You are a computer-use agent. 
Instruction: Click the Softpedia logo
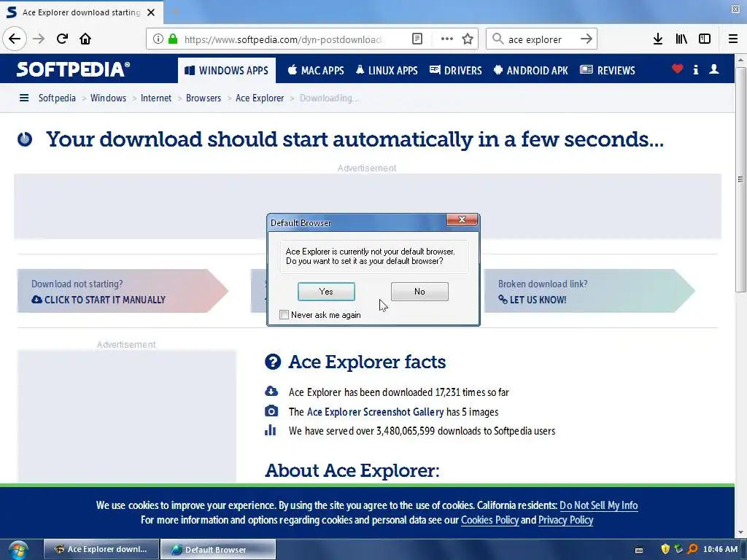(x=73, y=69)
